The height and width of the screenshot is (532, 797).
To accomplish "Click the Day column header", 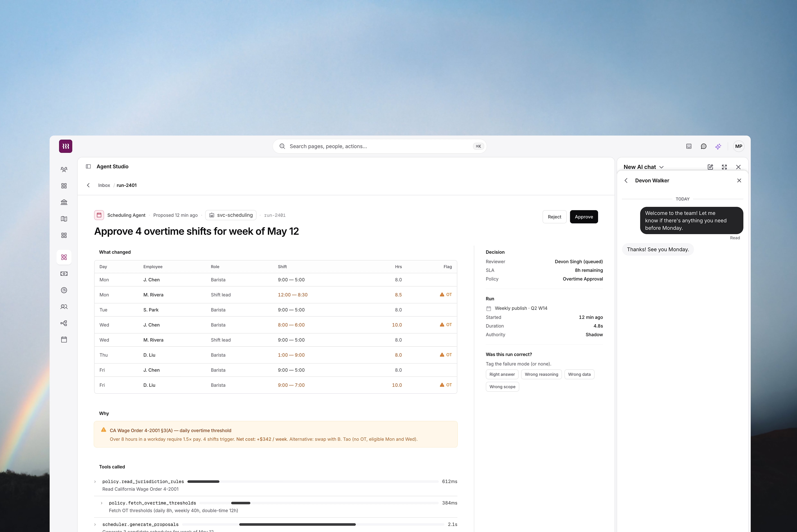I will 103,267.
